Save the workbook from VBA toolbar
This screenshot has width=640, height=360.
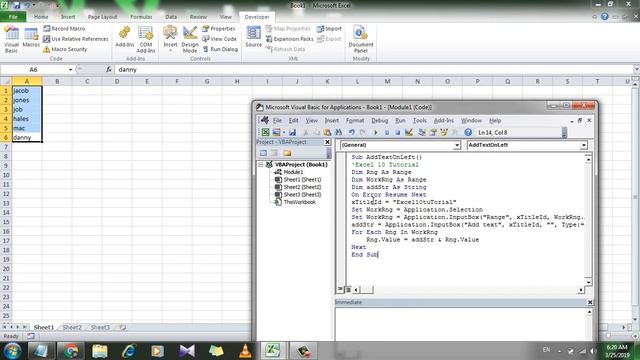click(x=292, y=132)
